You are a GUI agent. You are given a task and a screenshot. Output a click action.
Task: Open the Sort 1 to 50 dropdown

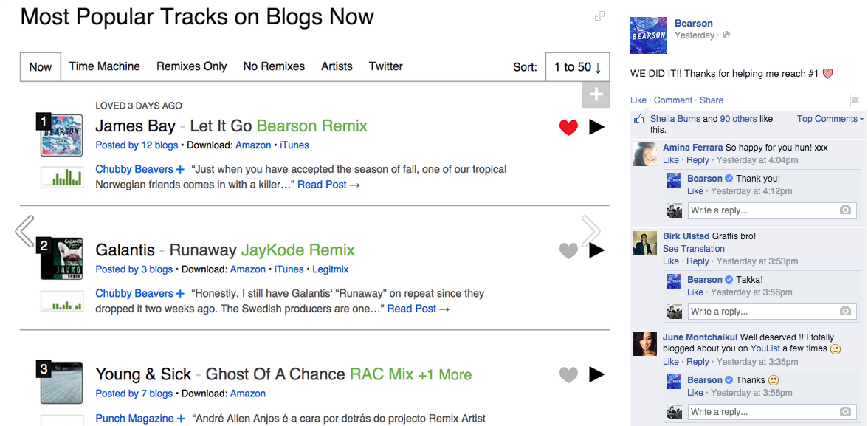click(577, 67)
